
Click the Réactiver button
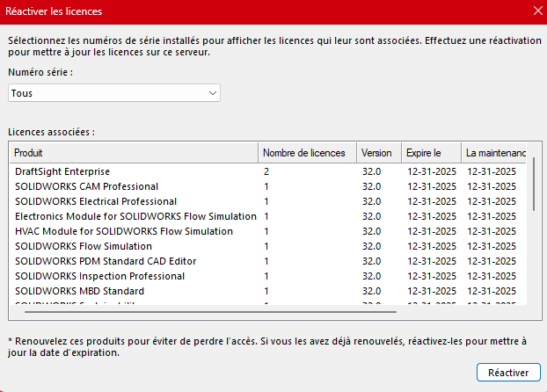click(x=508, y=373)
